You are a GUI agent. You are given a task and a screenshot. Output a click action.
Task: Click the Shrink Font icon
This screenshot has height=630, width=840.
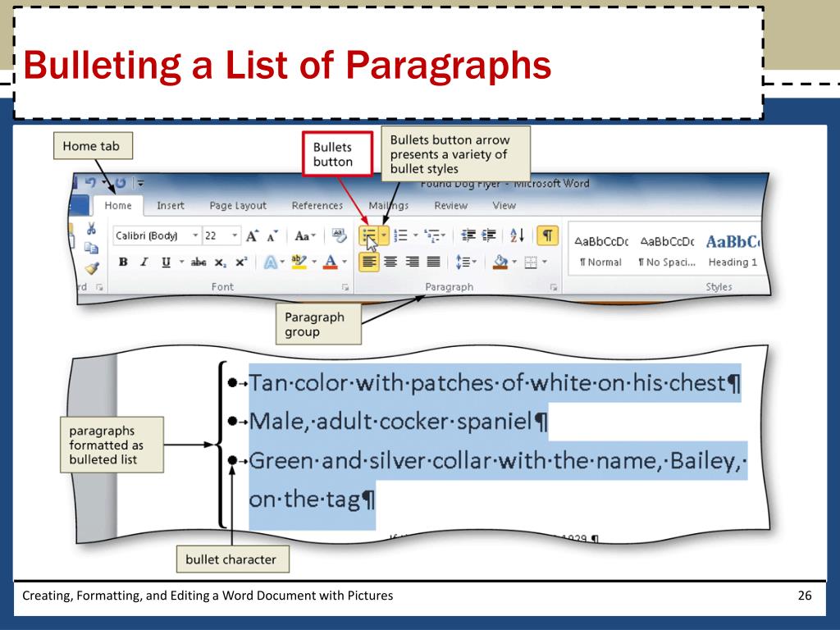click(272, 235)
